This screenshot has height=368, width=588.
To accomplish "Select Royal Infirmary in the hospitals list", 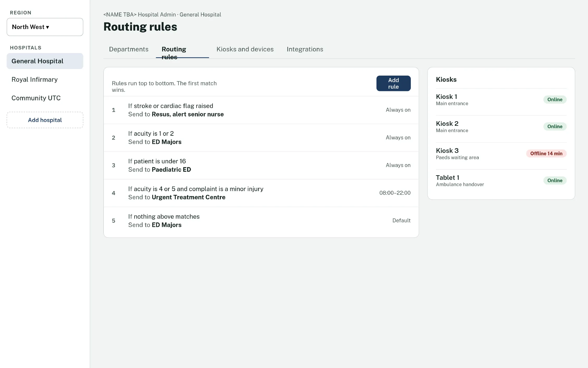I will (x=45, y=80).
